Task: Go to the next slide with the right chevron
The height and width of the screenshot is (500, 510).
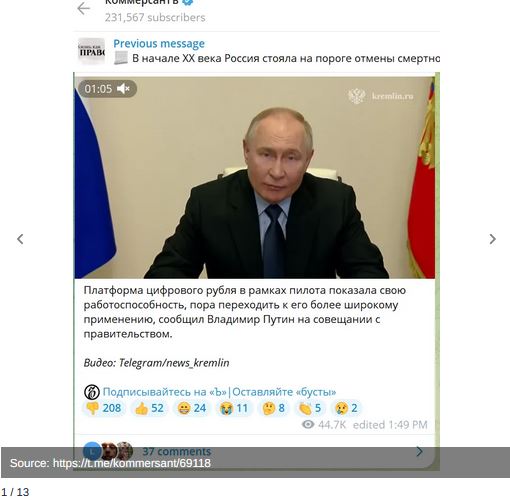Action: click(493, 239)
